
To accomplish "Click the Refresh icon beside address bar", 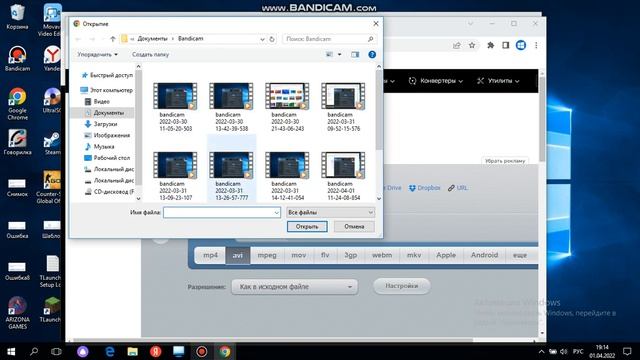I will tap(272, 39).
